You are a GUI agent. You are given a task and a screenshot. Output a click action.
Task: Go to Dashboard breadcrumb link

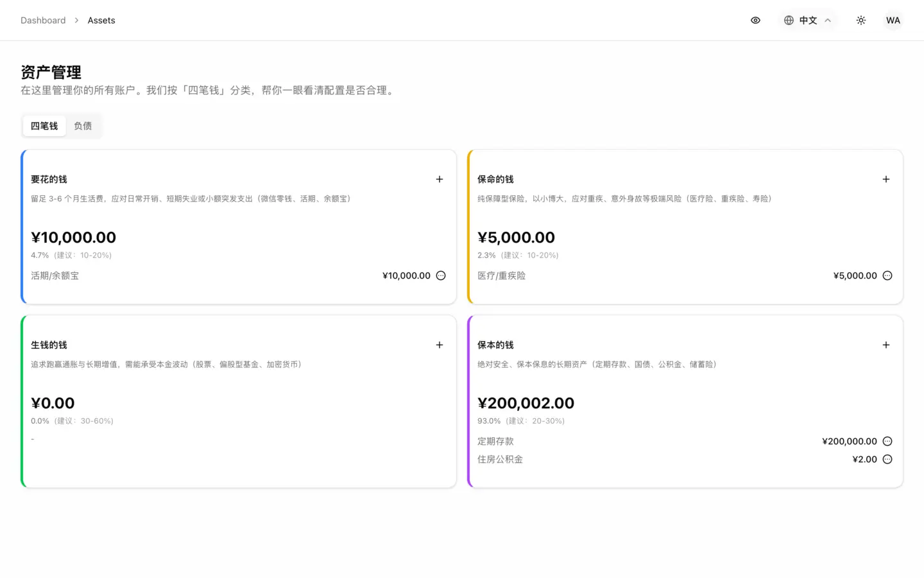[x=43, y=21]
